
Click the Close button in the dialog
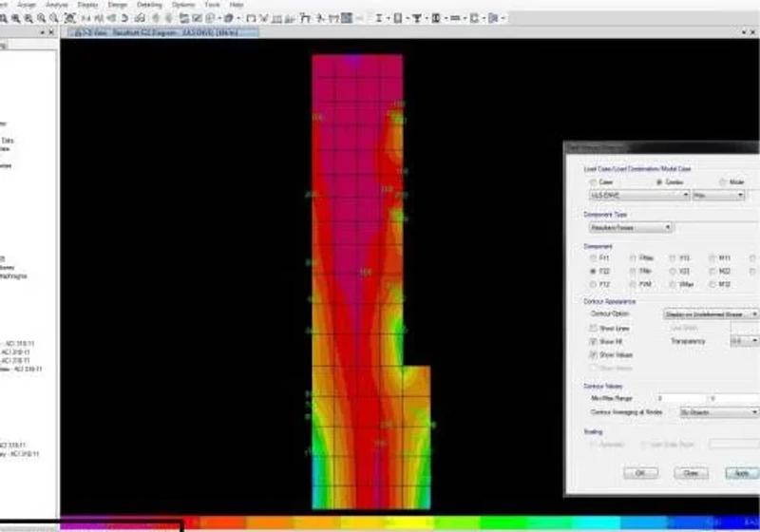tap(691, 473)
